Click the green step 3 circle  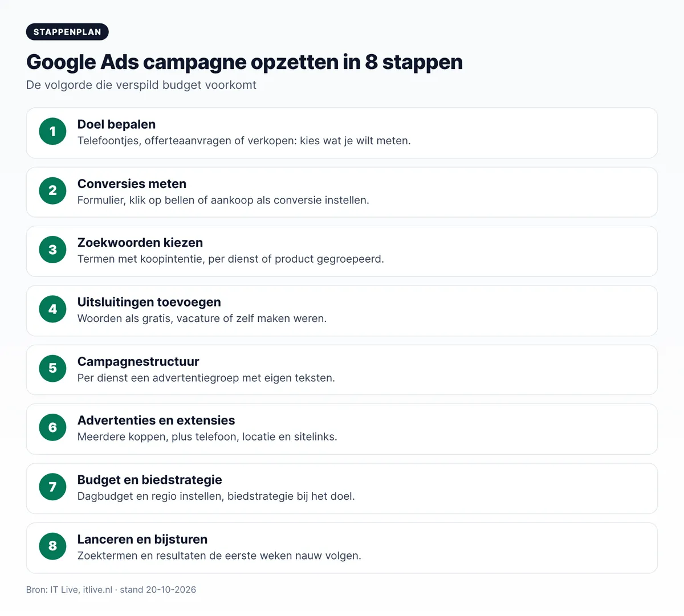pyautogui.click(x=53, y=250)
